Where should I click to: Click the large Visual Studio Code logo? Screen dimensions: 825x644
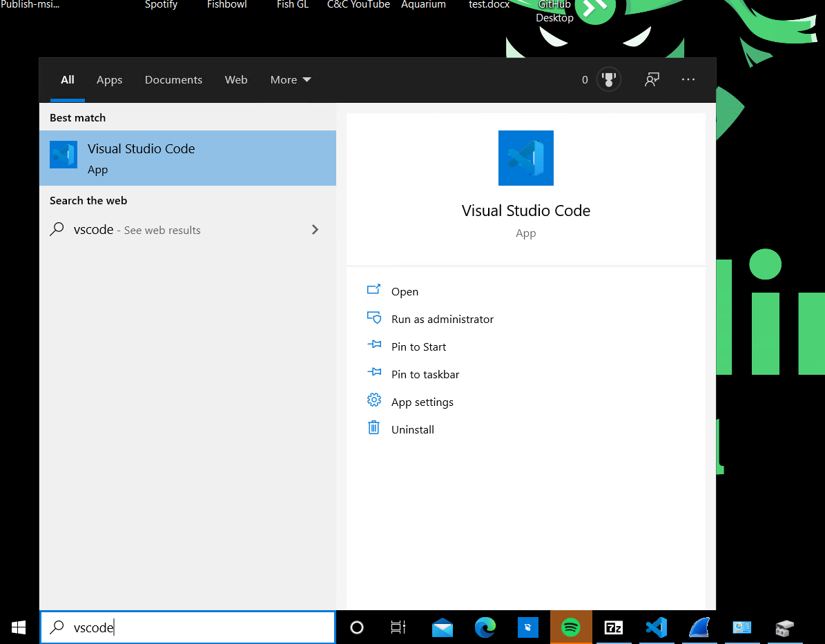(x=525, y=158)
